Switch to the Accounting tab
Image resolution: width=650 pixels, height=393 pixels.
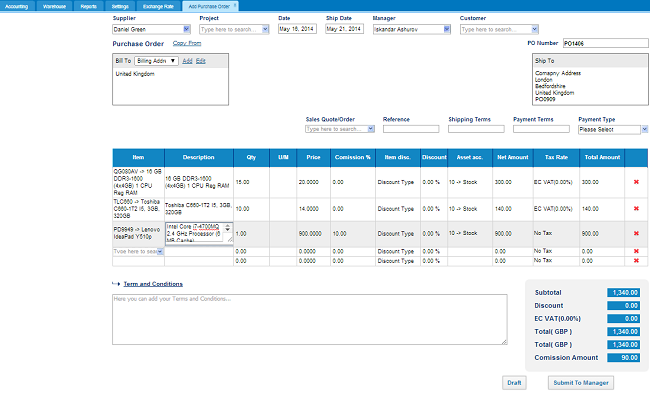coord(17,6)
